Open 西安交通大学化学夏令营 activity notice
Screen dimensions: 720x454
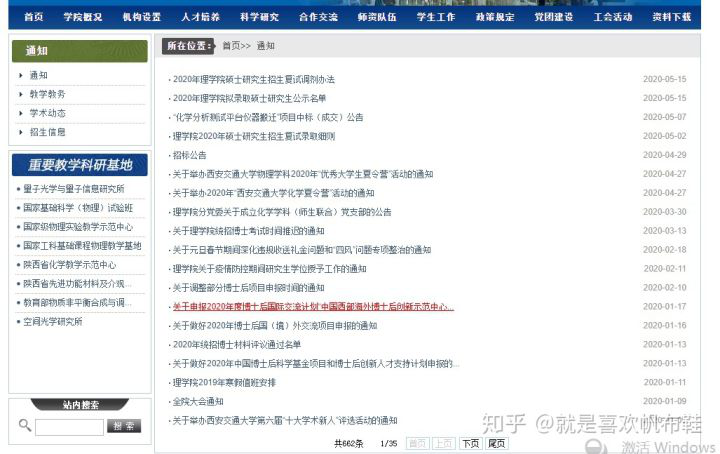(x=273, y=193)
